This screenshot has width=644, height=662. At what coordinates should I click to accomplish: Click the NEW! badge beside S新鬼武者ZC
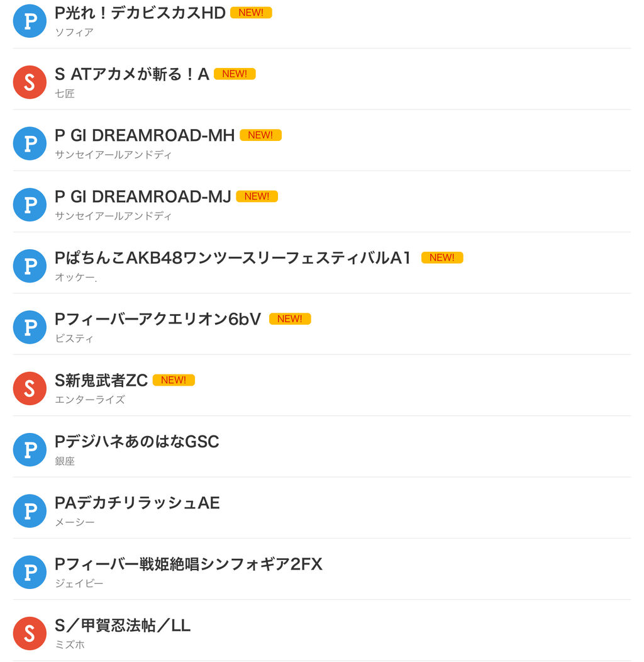click(x=174, y=380)
